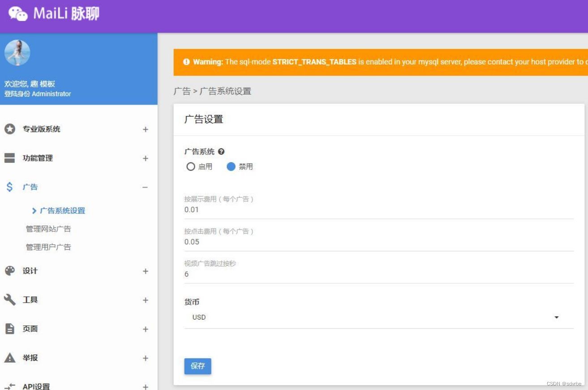Click the warning triangle icon for 举报
This screenshot has width=588, height=390.
10,358
